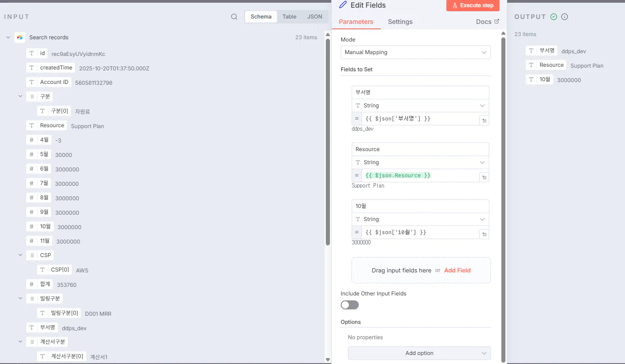Click the text-type icon of output Resource
The width and height of the screenshot is (625, 364).
[532, 65]
